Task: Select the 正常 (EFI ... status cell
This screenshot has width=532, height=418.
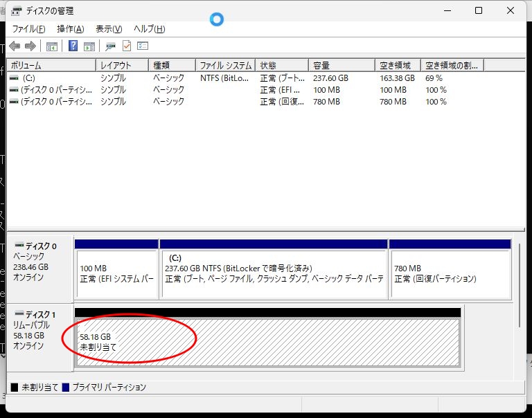Action: point(280,90)
